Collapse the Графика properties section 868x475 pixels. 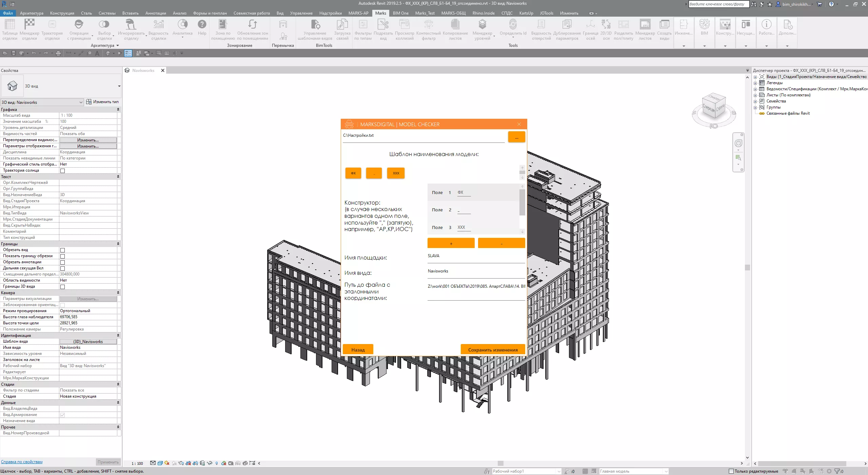118,110
